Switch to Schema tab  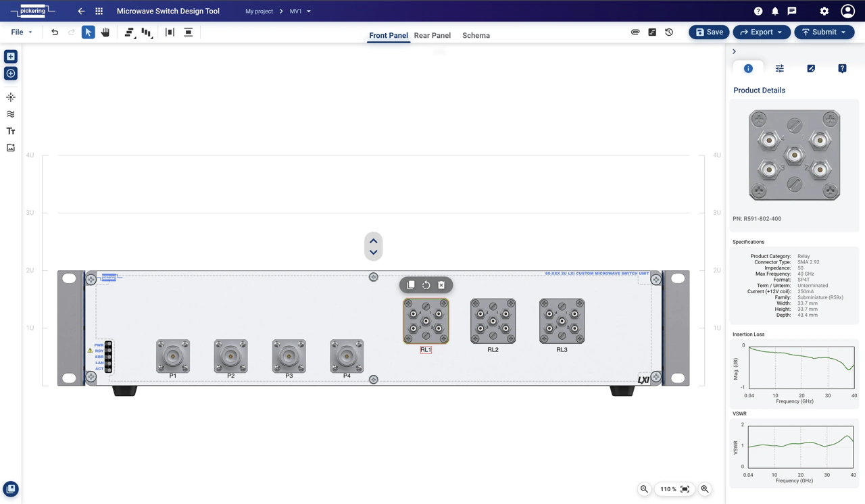[476, 36]
